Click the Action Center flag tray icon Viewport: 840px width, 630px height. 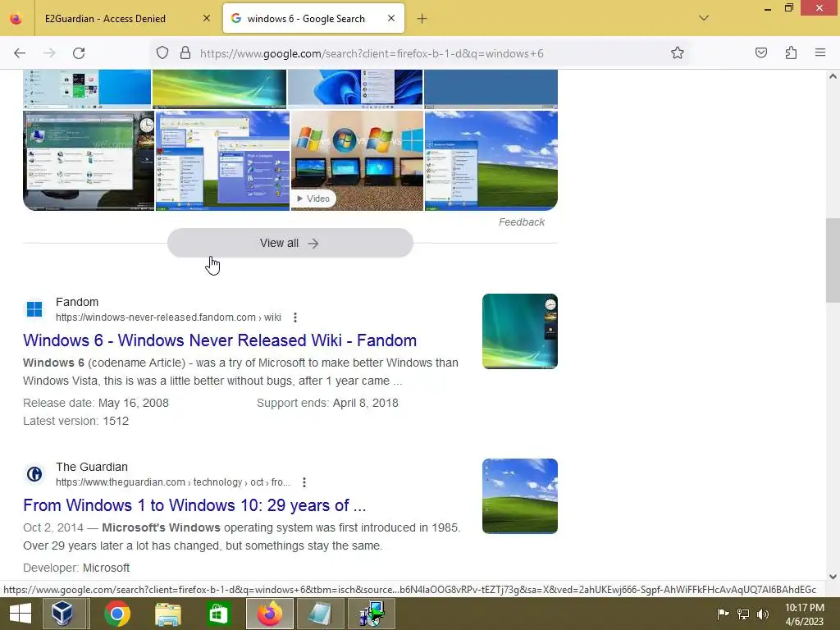pos(723,614)
